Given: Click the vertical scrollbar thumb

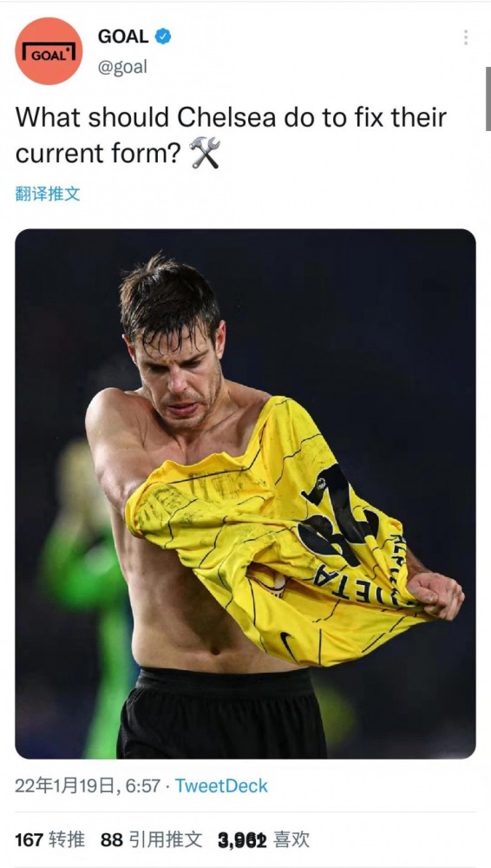Looking at the screenshot, I should point(488,99).
